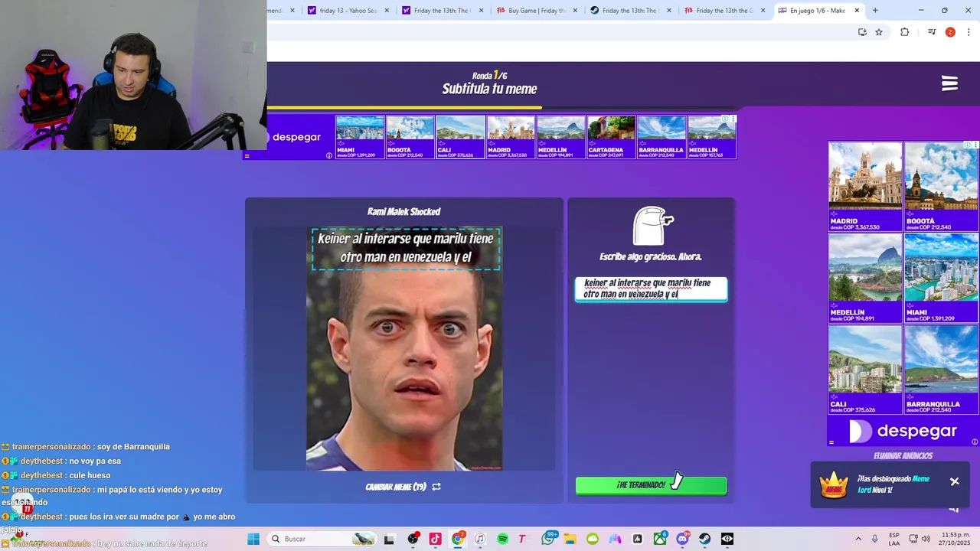
Task: Open the Xbox app on the taskbar
Action: (660, 539)
